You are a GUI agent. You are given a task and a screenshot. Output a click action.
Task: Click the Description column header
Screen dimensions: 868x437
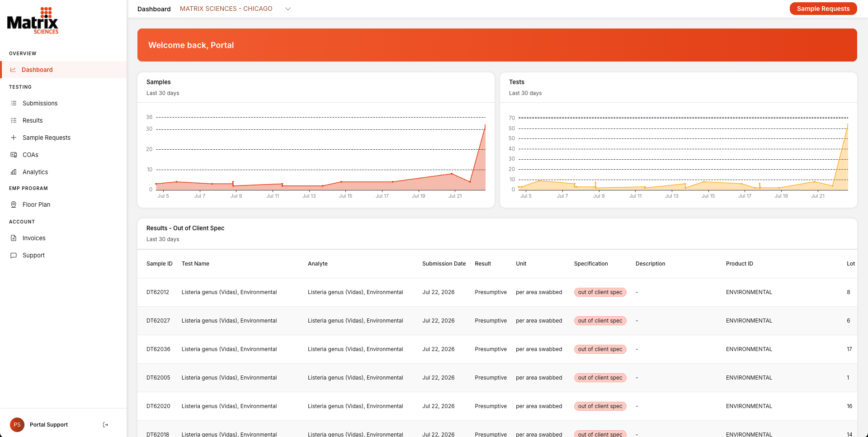point(650,264)
